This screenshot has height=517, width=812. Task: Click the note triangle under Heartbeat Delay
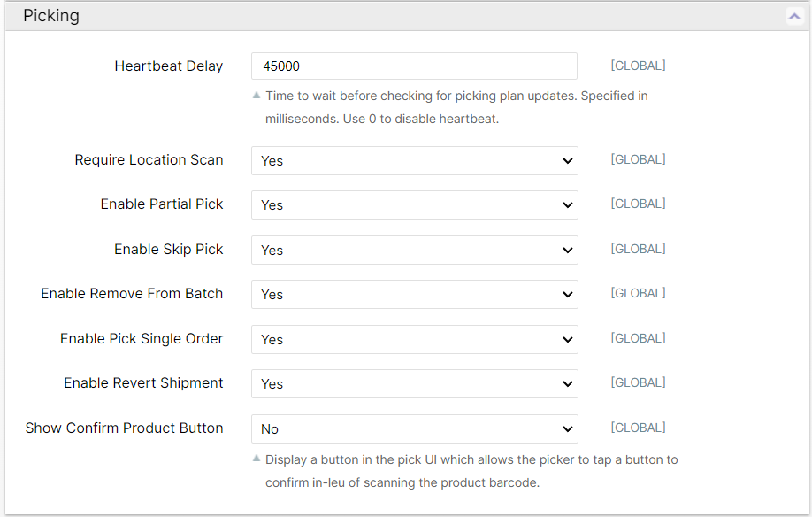pyautogui.click(x=257, y=95)
